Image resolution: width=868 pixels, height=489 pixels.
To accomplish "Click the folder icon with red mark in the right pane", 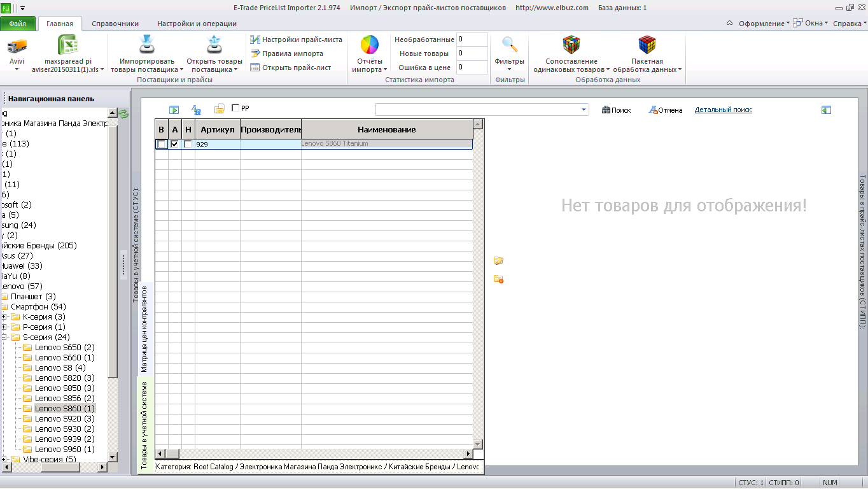I will coord(498,279).
